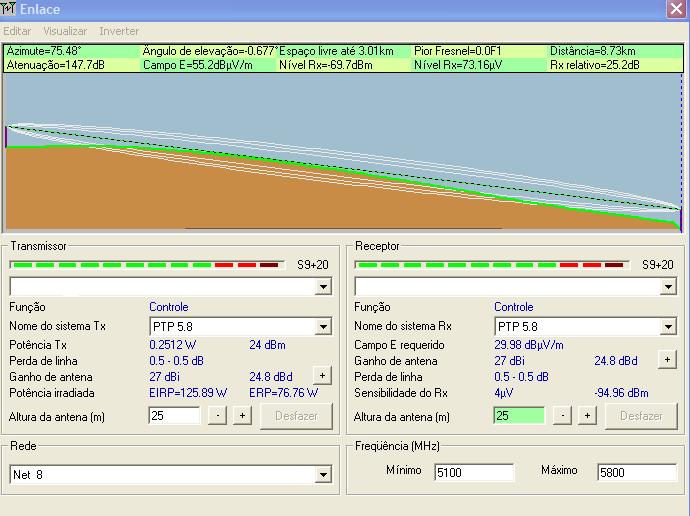Decrease the transmitter antenna height
This screenshot has width=690, height=516.
[x=218, y=416]
